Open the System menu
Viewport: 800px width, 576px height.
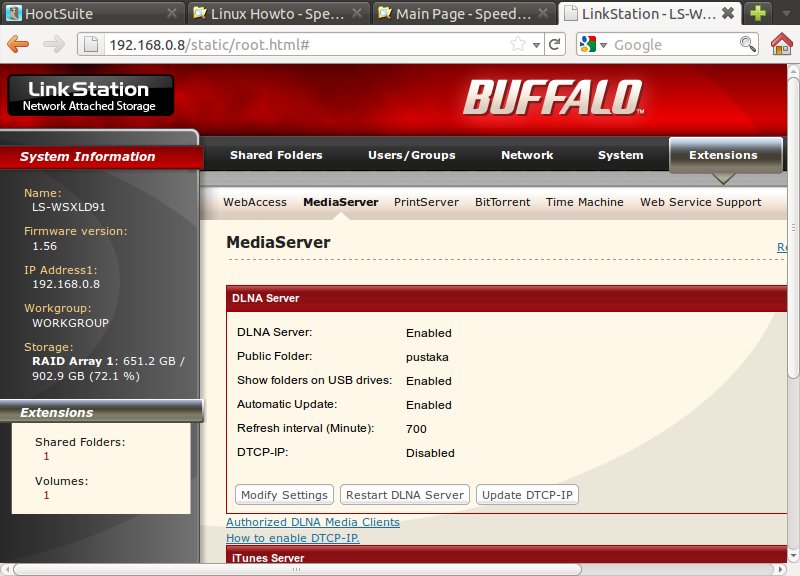[620, 155]
